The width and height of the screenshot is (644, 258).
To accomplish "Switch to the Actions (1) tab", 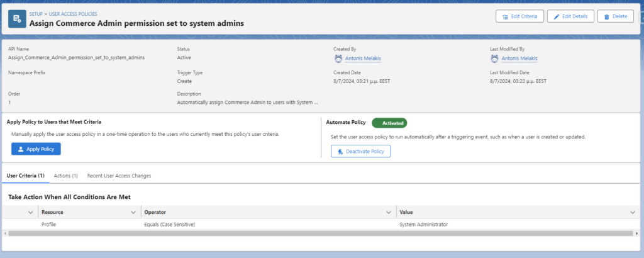I will [65, 176].
